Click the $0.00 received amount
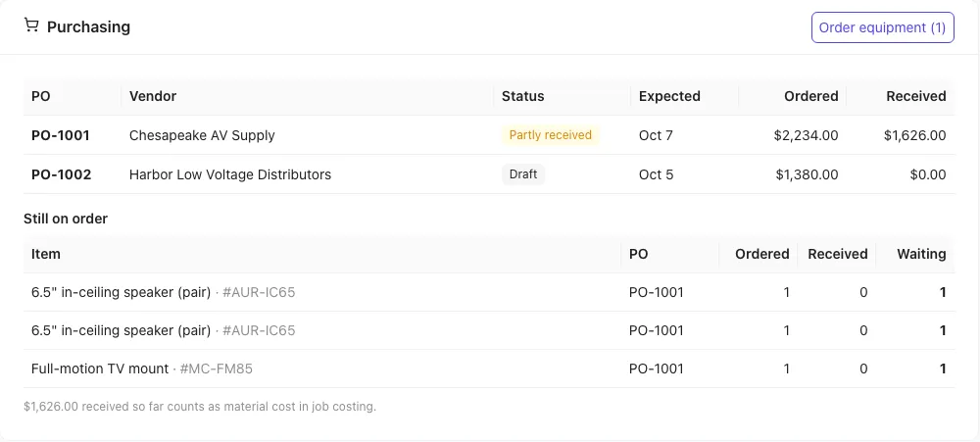Image resolution: width=980 pixels, height=442 pixels. pos(928,174)
